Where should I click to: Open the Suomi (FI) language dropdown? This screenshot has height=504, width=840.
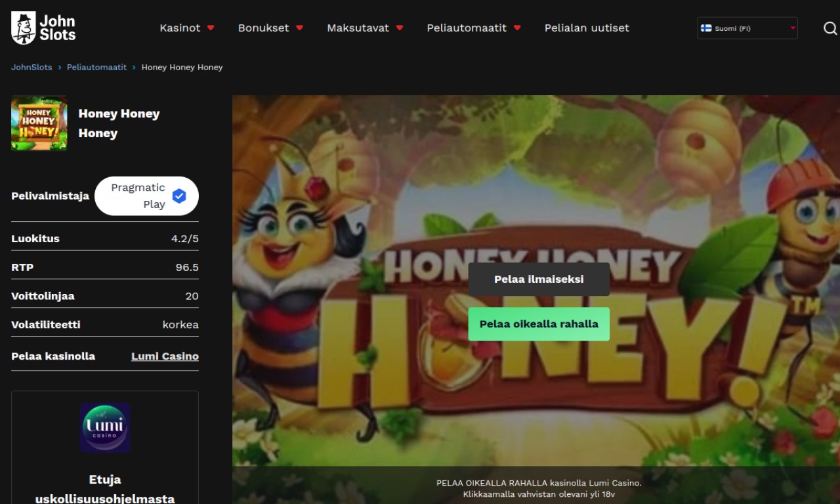tap(747, 28)
